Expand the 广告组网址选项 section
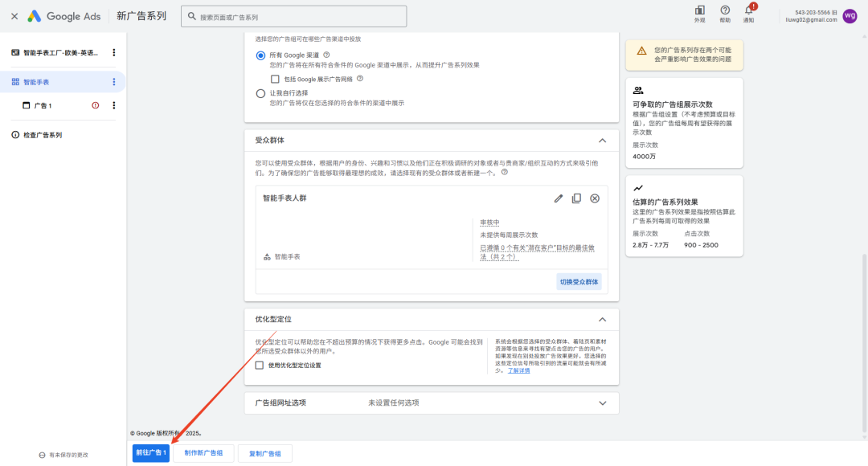868x466 pixels. coord(603,403)
